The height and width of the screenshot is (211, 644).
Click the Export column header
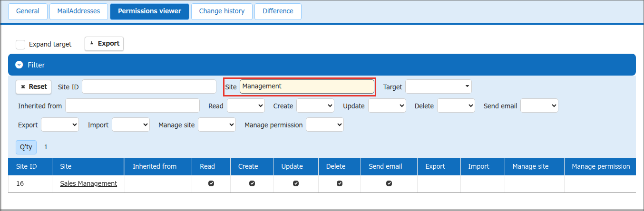(x=439, y=167)
